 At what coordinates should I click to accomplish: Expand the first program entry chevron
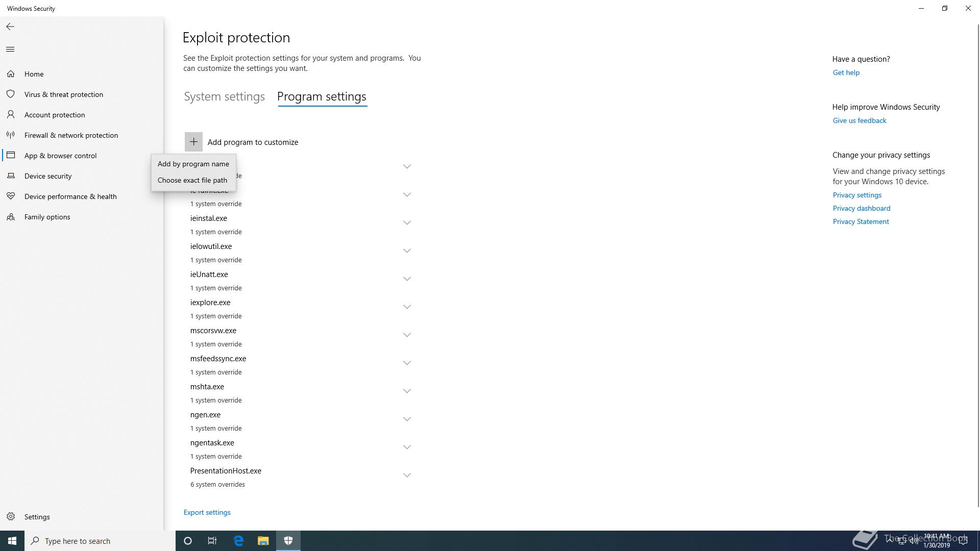407,166
